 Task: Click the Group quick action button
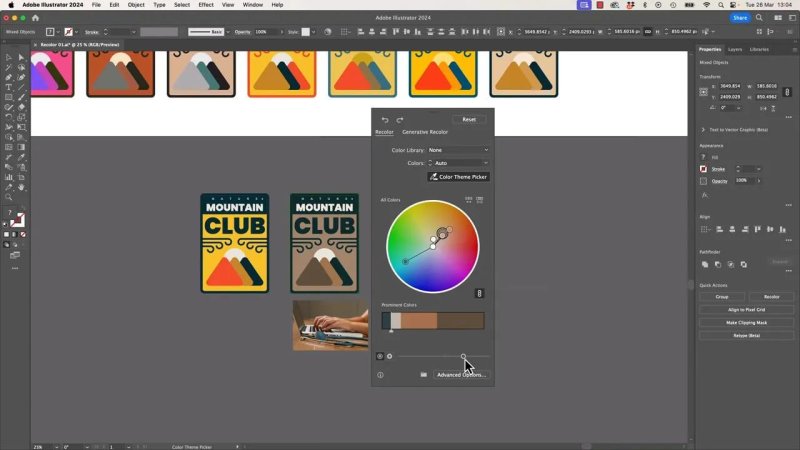pyautogui.click(x=722, y=296)
